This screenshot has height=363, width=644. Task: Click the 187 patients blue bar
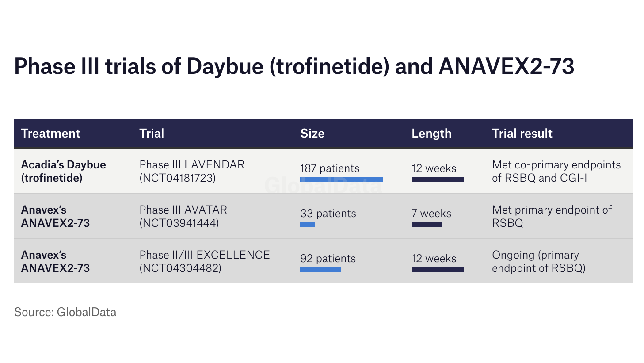coord(341,180)
